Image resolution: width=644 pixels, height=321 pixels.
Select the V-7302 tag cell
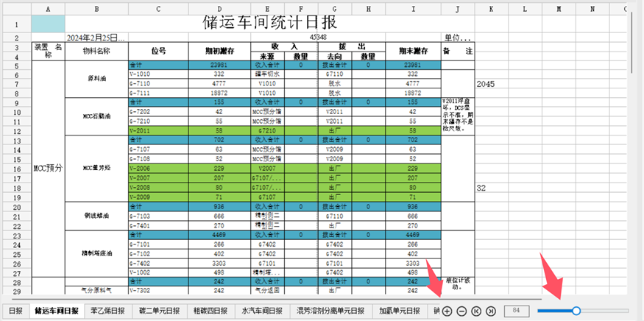click(x=158, y=290)
